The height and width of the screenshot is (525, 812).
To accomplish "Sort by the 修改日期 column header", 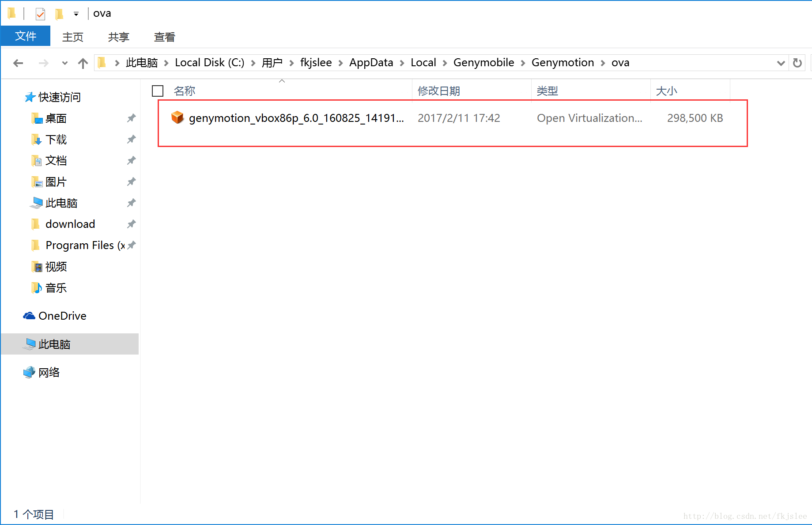I will (x=439, y=91).
